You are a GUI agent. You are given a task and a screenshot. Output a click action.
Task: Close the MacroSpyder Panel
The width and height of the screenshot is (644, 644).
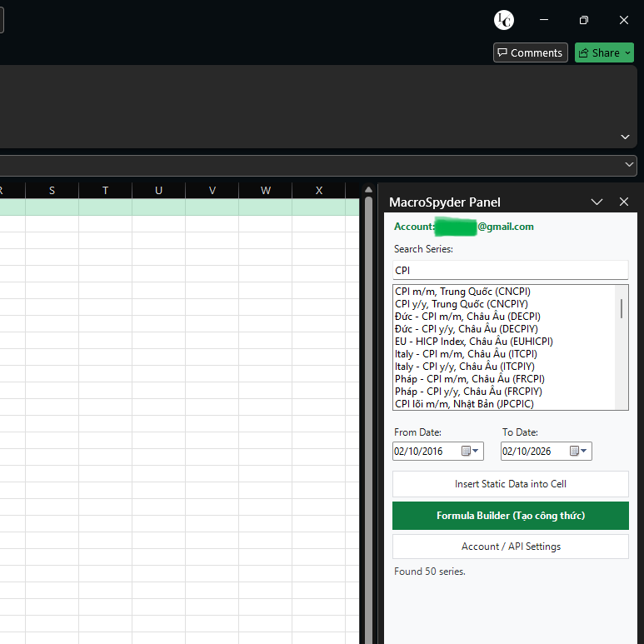coord(624,202)
